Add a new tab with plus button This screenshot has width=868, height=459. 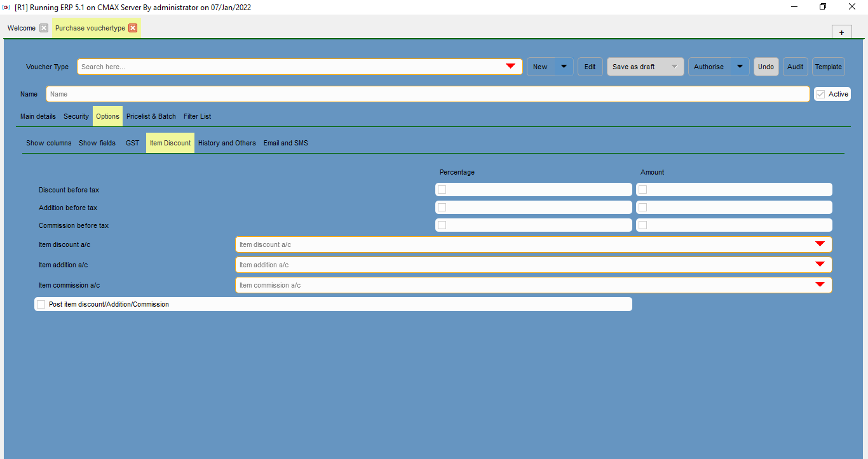coord(841,32)
